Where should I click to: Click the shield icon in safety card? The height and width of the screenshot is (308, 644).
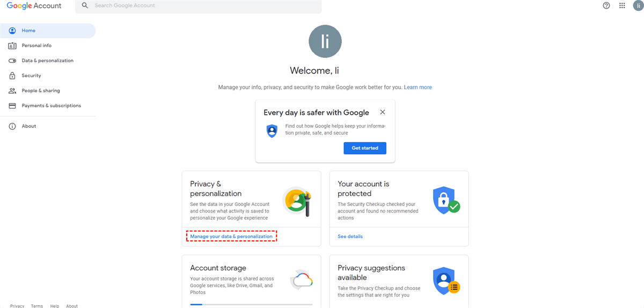[x=272, y=130]
